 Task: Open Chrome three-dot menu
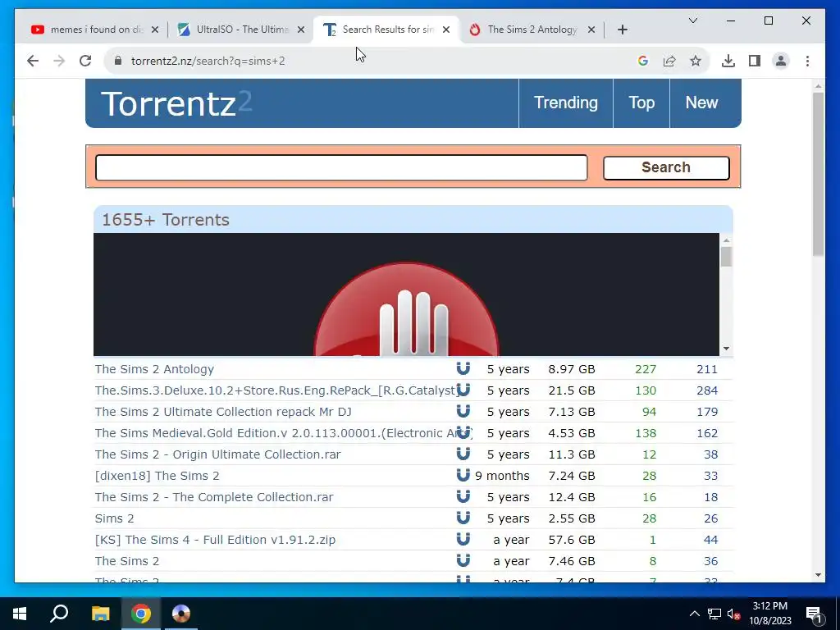tap(807, 61)
